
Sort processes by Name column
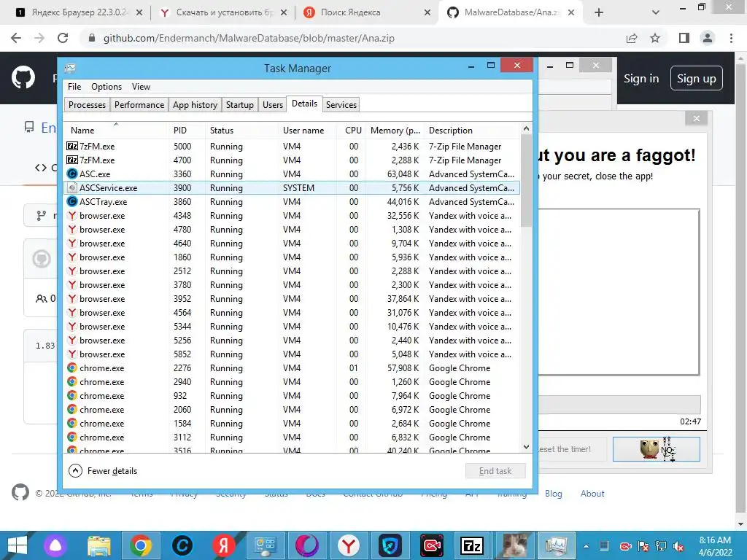click(x=116, y=130)
